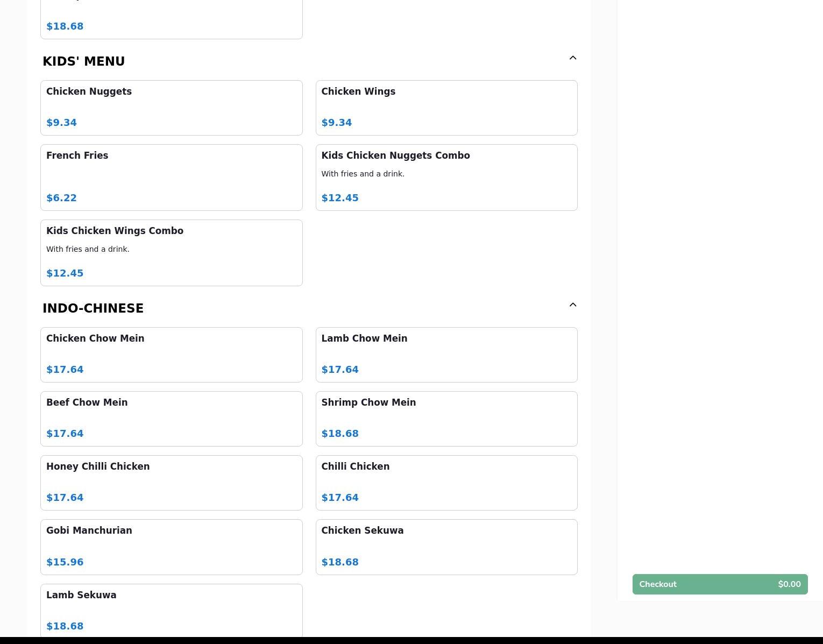
Task: Open the Honey Chilli Chicken item
Action: [x=171, y=483]
